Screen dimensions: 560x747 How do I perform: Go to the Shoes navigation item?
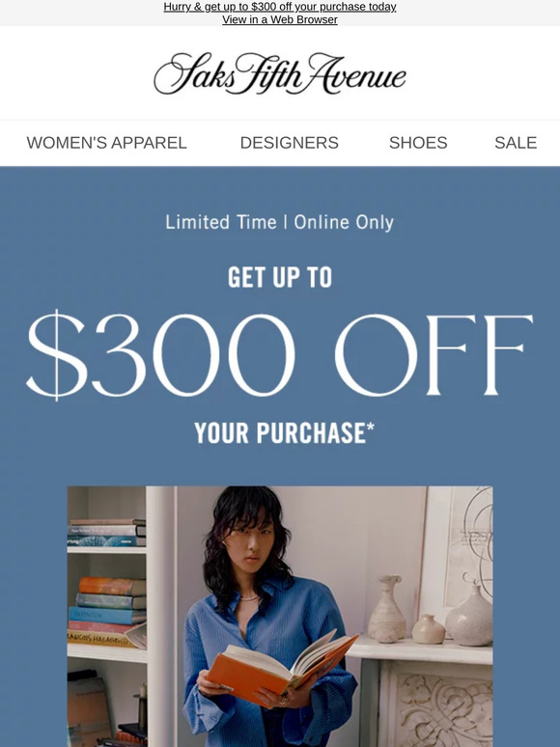pyautogui.click(x=418, y=143)
